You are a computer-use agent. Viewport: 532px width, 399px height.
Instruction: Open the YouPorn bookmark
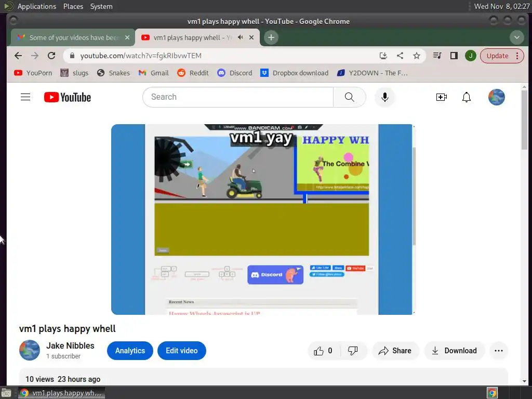pos(33,73)
